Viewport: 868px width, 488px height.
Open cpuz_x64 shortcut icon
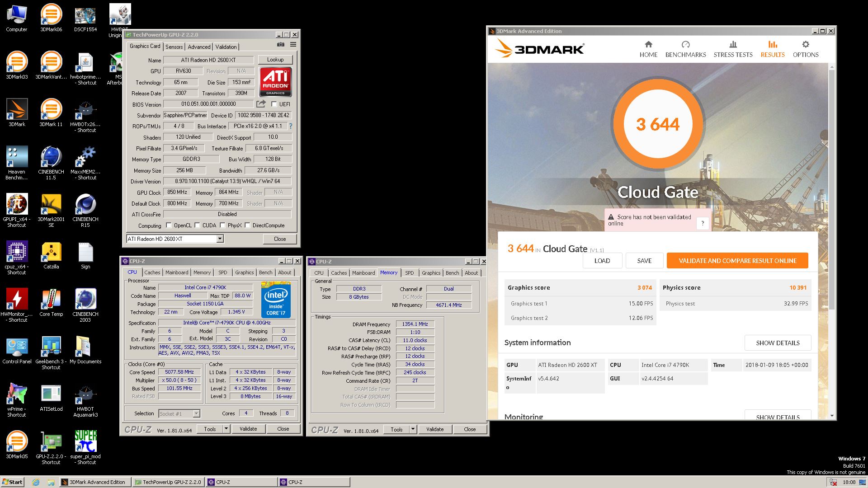click(x=17, y=258)
